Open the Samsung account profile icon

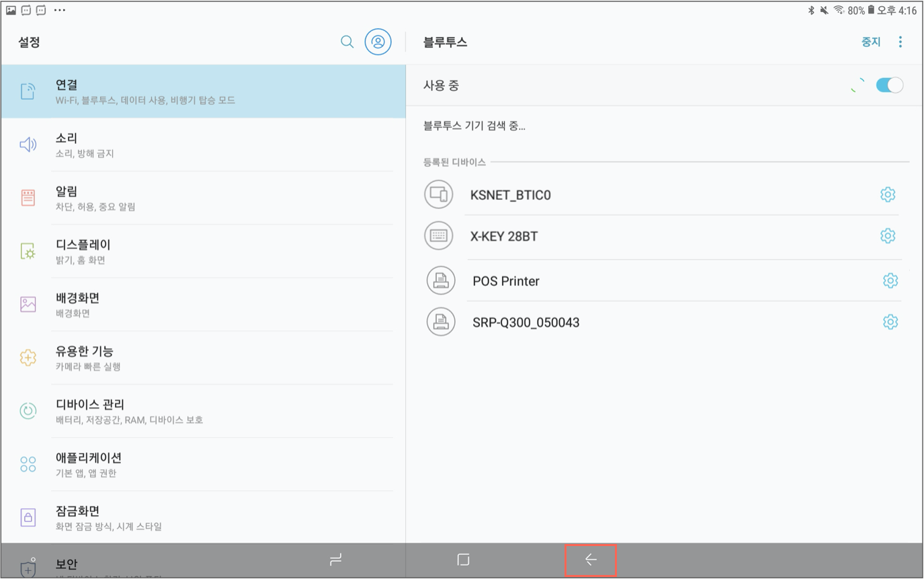(378, 42)
